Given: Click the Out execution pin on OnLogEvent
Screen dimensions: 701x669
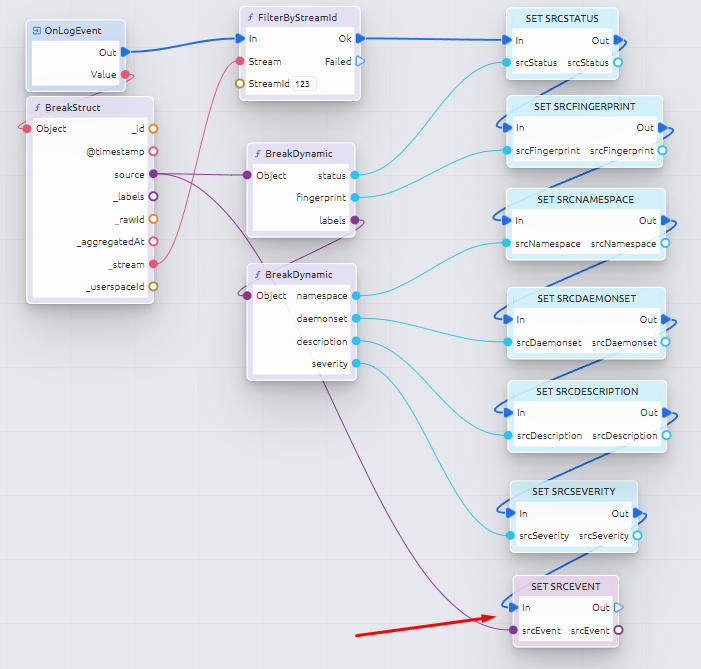Looking at the screenshot, I should click(125, 52).
